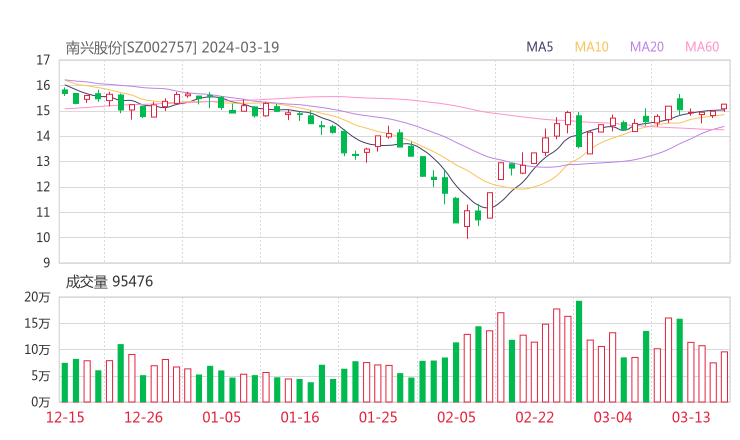Toggle the MA5 legend label
The image size is (740, 440).
[x=540, y=47]
